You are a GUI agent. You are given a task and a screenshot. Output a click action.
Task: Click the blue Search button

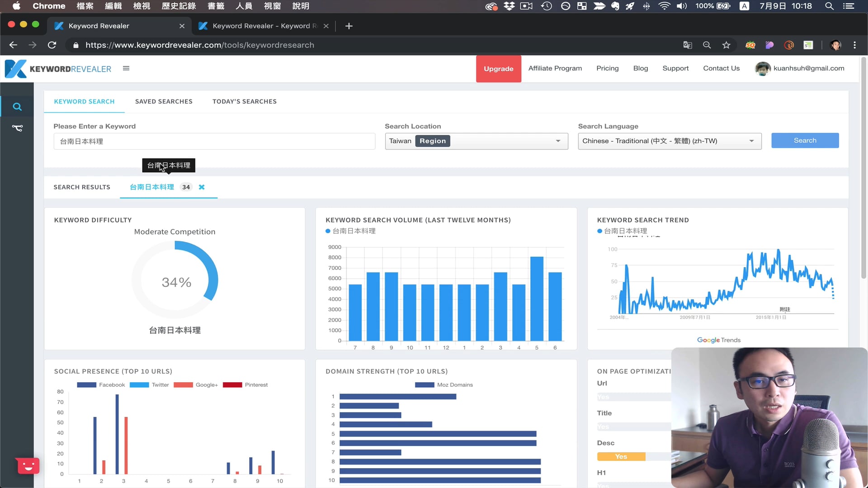click(805, 141)
